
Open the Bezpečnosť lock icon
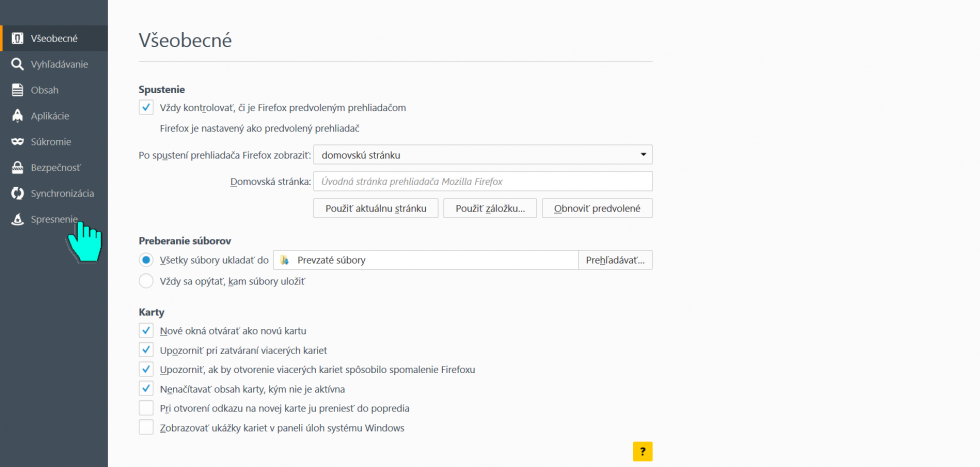click(x=18, y=168)
